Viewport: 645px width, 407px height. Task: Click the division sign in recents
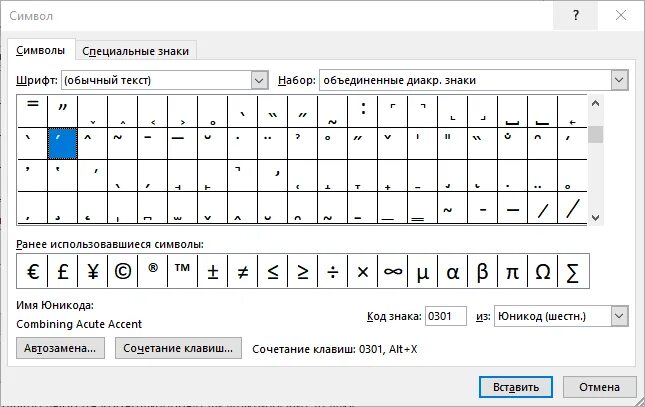point(333,271)
